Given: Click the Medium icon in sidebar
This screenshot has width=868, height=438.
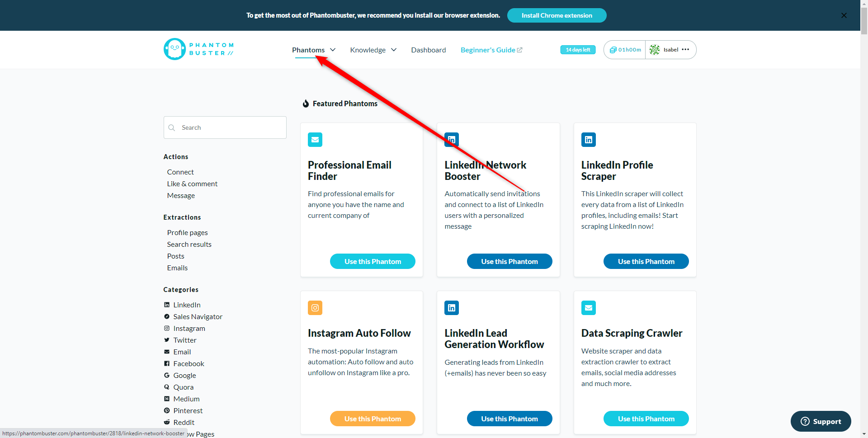Looking at the screenshot, I should [x=167, y=399].
